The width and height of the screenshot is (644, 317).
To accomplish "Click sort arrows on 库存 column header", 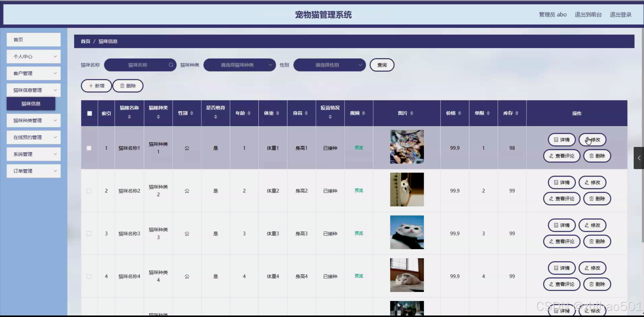I will click(517, 113).
